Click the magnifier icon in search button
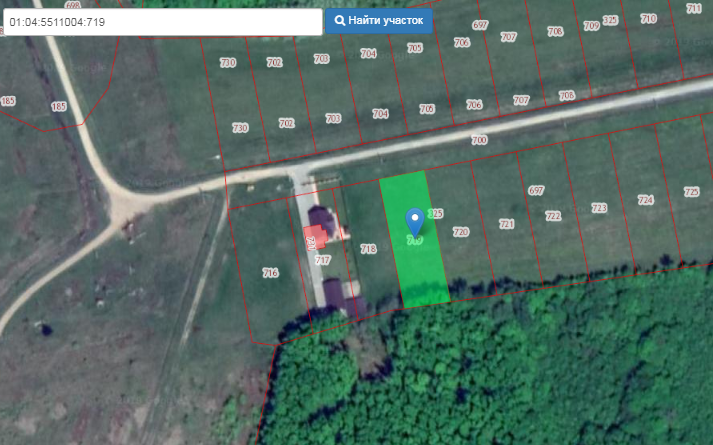The width and height of the screenshot is (713, 445). click(x=340, y=20)
